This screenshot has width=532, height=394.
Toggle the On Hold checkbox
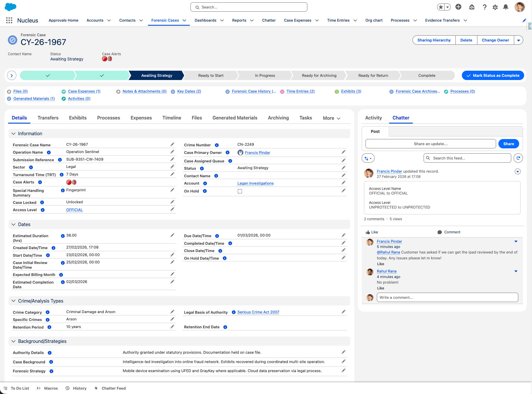pyautogui.click(x=240, y=191)
